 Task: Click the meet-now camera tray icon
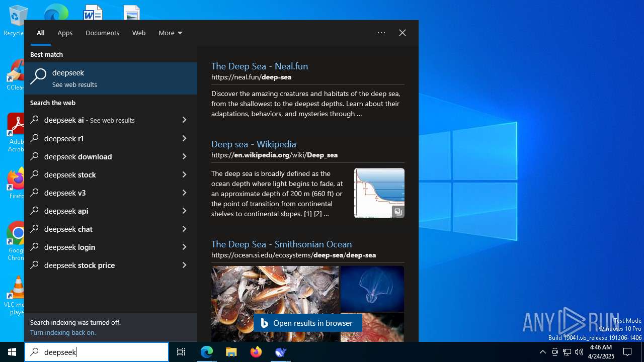555,352
